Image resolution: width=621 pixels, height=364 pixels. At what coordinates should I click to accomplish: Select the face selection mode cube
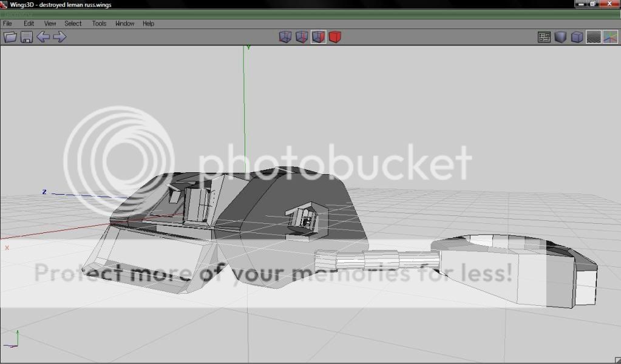point(319,37)
